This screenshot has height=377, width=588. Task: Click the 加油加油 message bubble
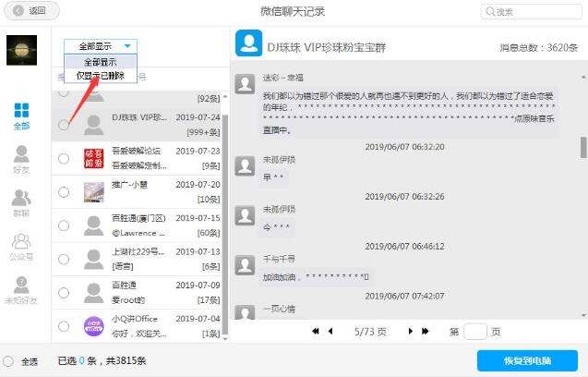(316, 277)
